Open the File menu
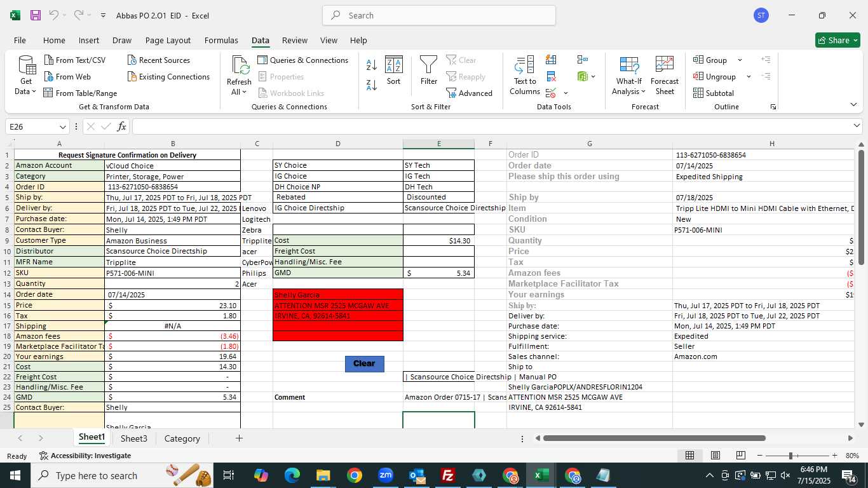Viewport: 868px width, 488px height. coord(20,40)
